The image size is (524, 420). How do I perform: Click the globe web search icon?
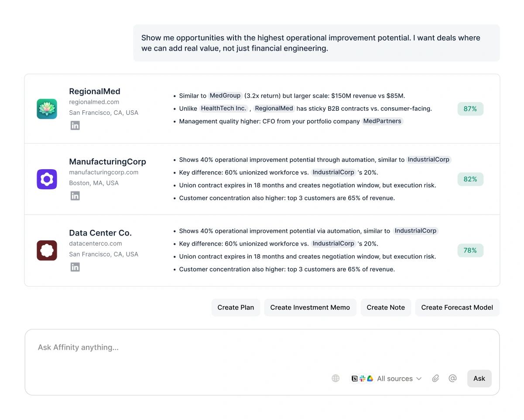click(x=336, y=379)
